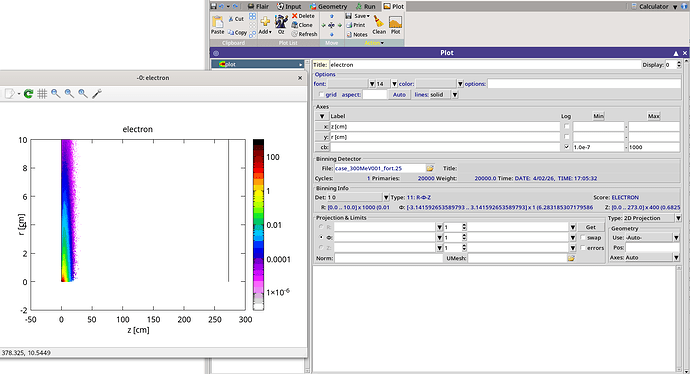The image size is (690, 374).
Task: Toggle Log checkbox for x axis
Action: [x=567, y=126]
